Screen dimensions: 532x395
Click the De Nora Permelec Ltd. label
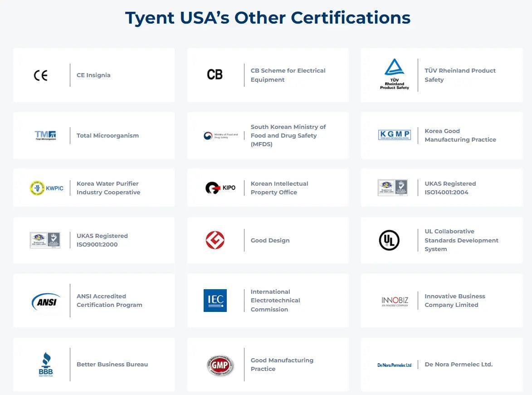click(x=458, y=364)
